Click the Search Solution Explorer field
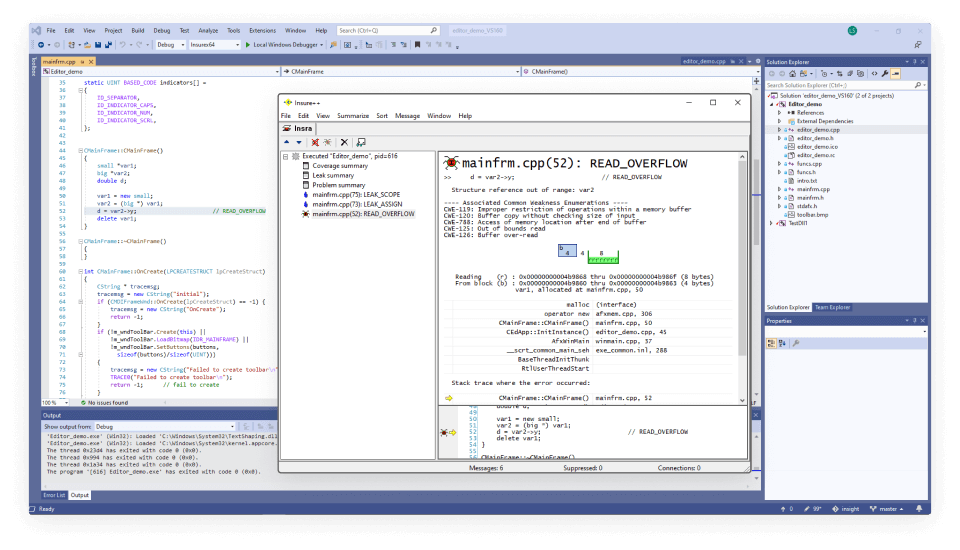The height and width of the screenshot is (550, 960). 846,85
